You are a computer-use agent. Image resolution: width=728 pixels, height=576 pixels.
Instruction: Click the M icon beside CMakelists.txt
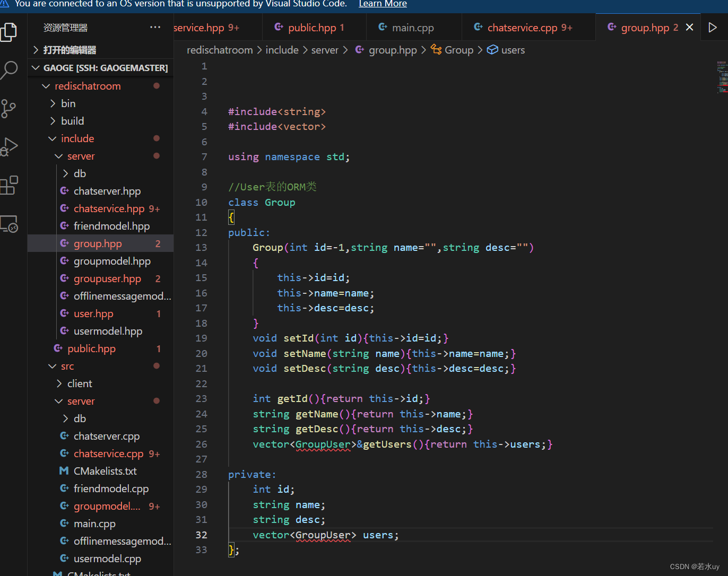tap(64, 471)
